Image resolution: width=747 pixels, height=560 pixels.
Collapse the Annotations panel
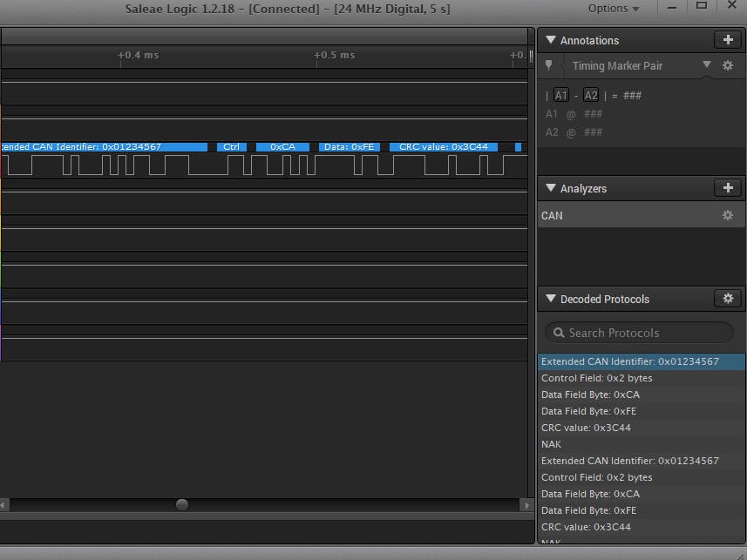point(551,40)
